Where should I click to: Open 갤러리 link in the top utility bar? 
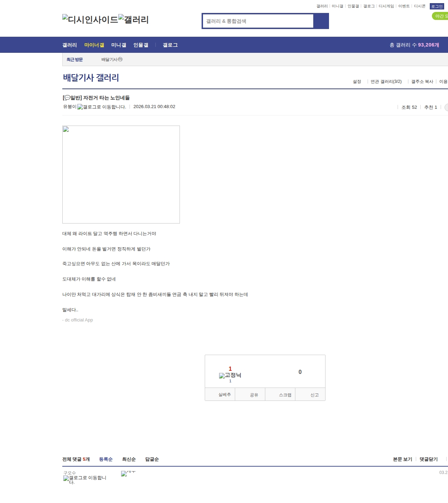pos(322,6)
